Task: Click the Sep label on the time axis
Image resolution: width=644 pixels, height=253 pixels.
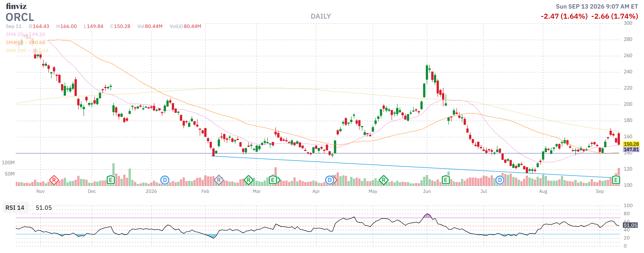Action: point(600,191)
